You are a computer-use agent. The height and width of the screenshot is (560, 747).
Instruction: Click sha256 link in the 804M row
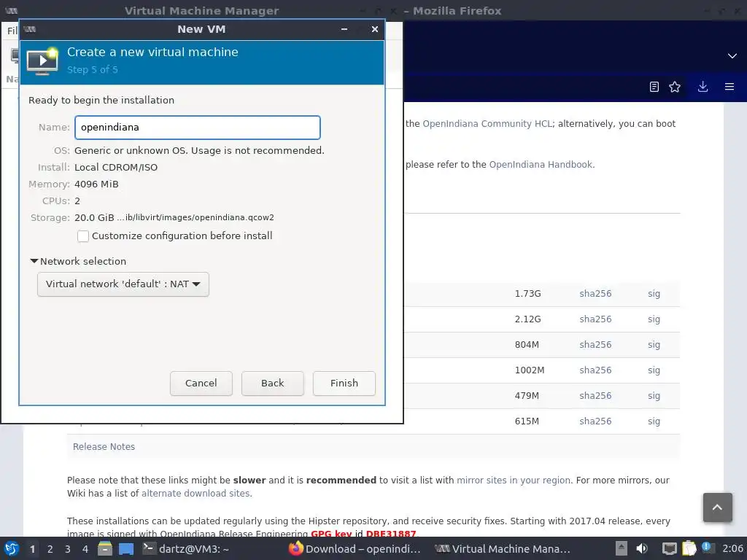click(595, 345)
